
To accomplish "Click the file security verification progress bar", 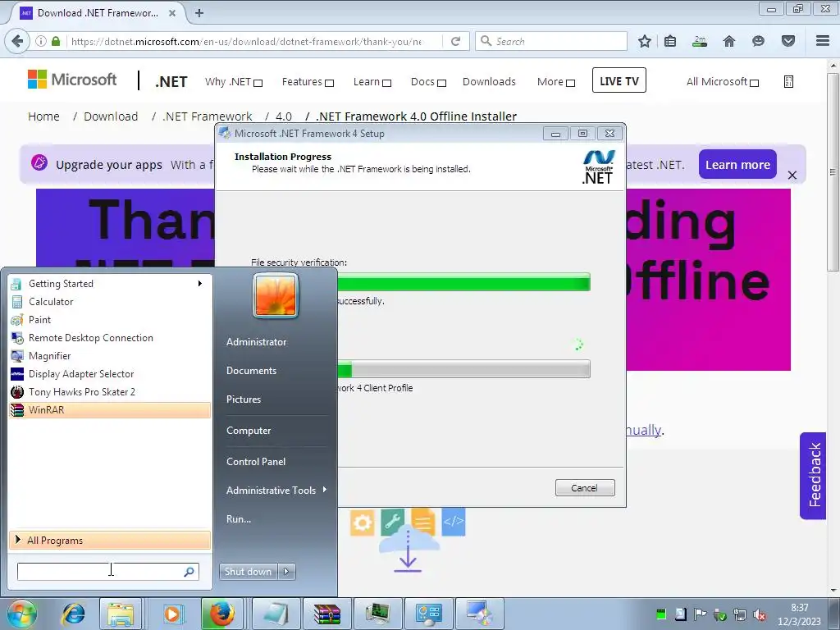I will point(464,282).
